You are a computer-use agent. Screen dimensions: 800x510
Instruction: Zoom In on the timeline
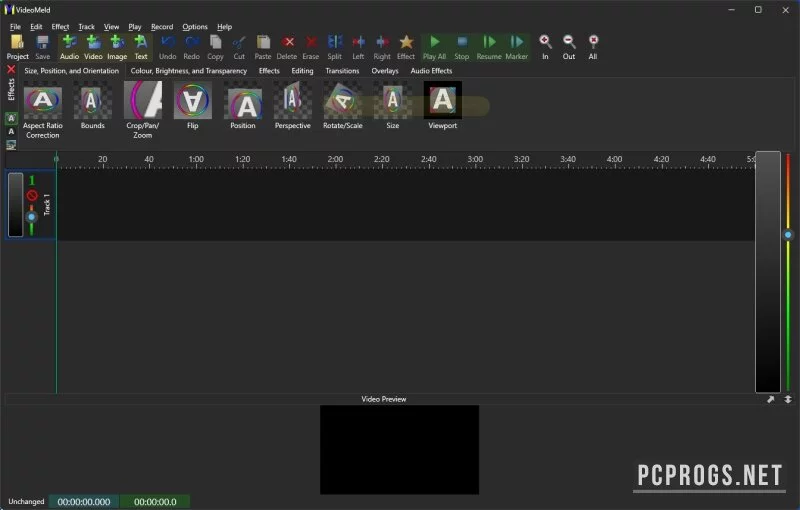click(x=545, y=47)
